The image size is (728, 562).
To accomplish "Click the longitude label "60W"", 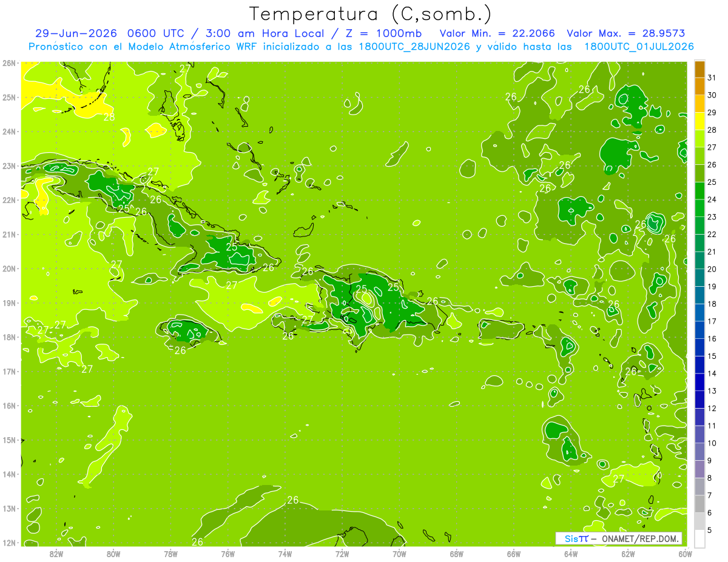I will pos(685,554).
